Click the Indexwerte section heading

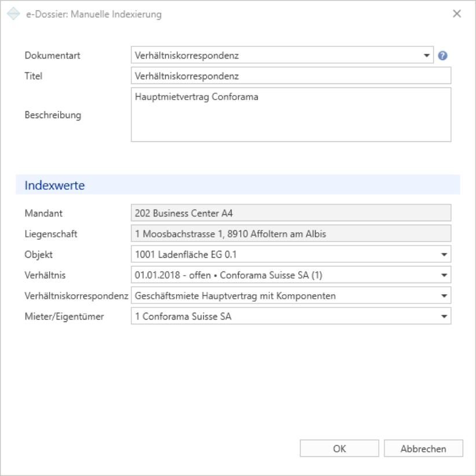pyautogui.click(x=54, y=185)
